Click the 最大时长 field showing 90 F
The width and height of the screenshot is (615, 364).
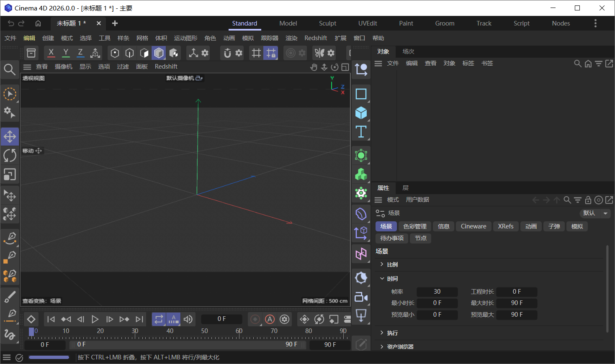click(x=517, y=303)
